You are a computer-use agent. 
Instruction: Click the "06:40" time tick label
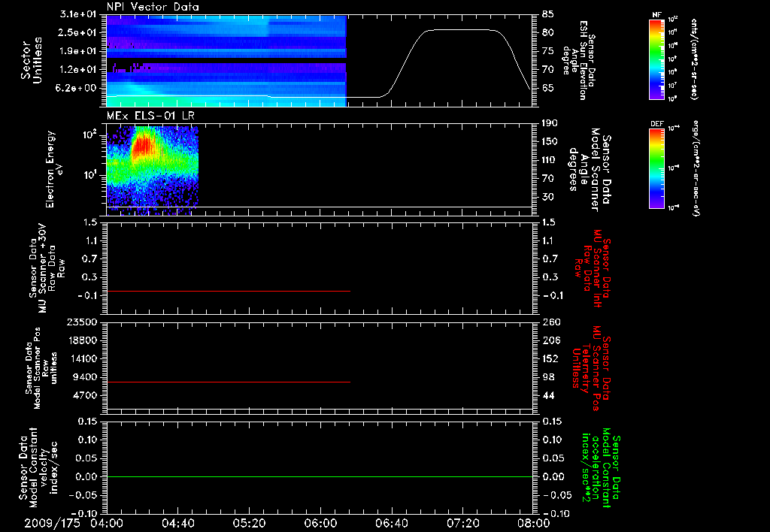391,523
